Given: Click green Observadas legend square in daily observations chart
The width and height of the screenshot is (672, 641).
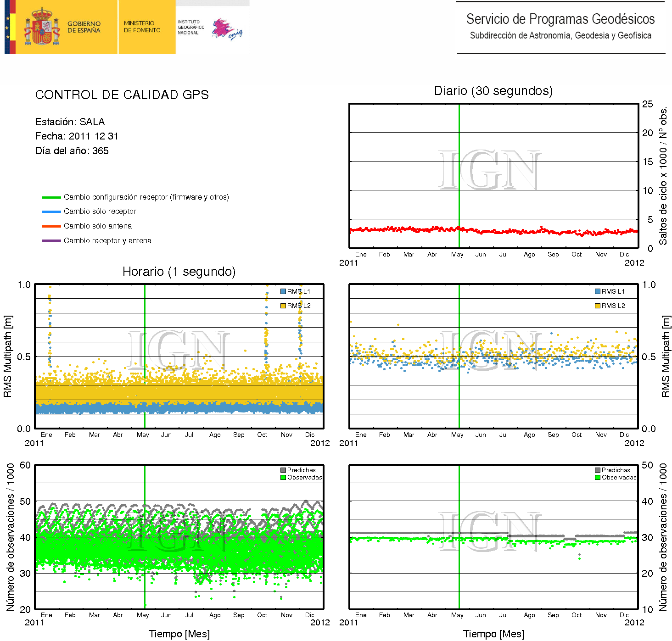Looking at the screenshot, I should tap(598, 477).
